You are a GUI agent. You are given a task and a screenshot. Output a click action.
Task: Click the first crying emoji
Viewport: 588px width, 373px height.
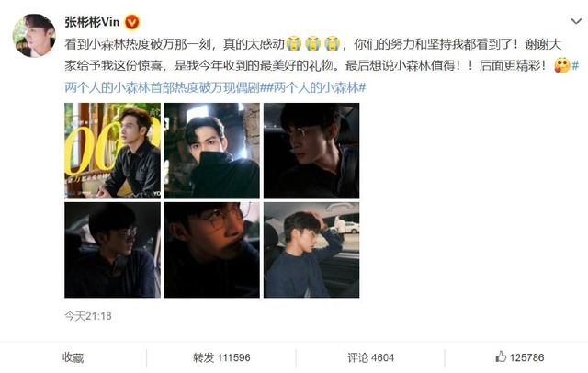(x=294, y=44)
